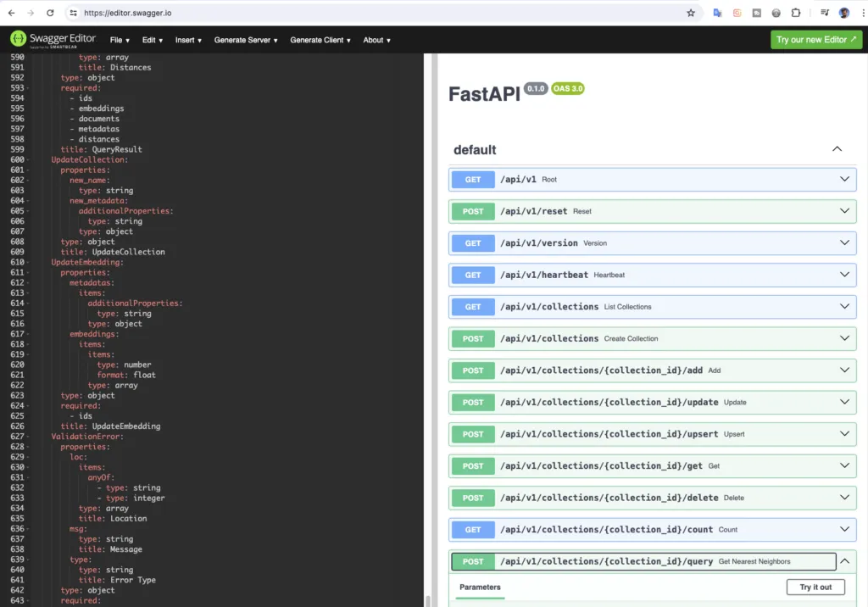The height and width of the screenshot is (607, 868).
Task: Click POST badge of the update endpoint
Action: pos(473,402)
